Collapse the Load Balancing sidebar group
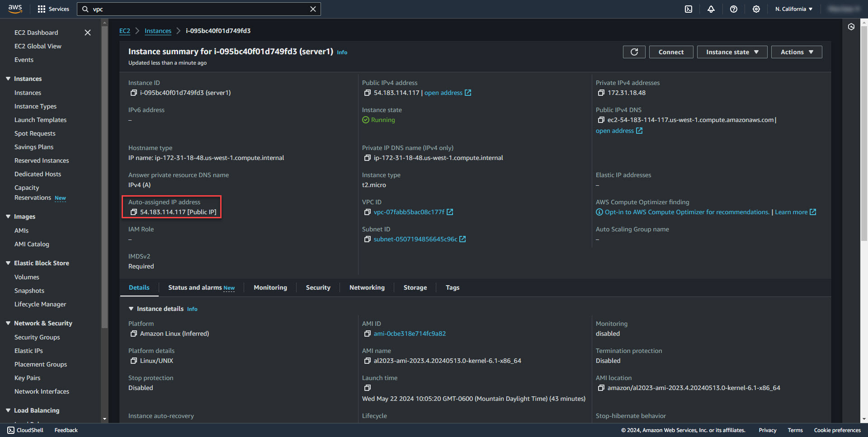The height and width of the screenshot is (437, 868). tap(8, 410)
